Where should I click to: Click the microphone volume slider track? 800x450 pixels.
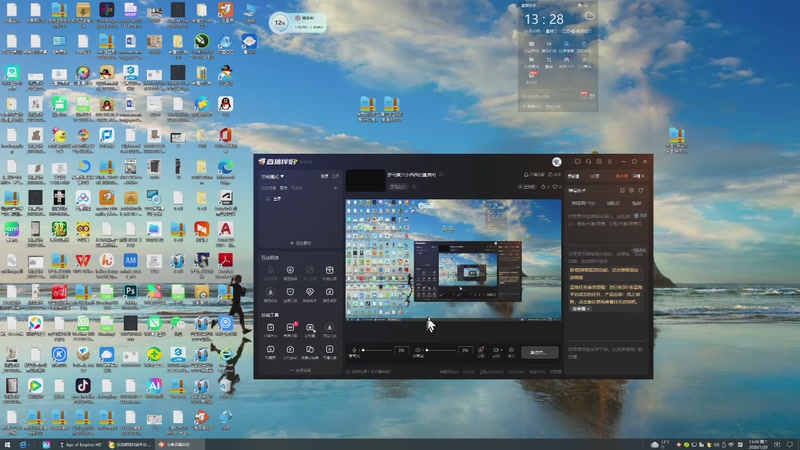click(377, 350)
